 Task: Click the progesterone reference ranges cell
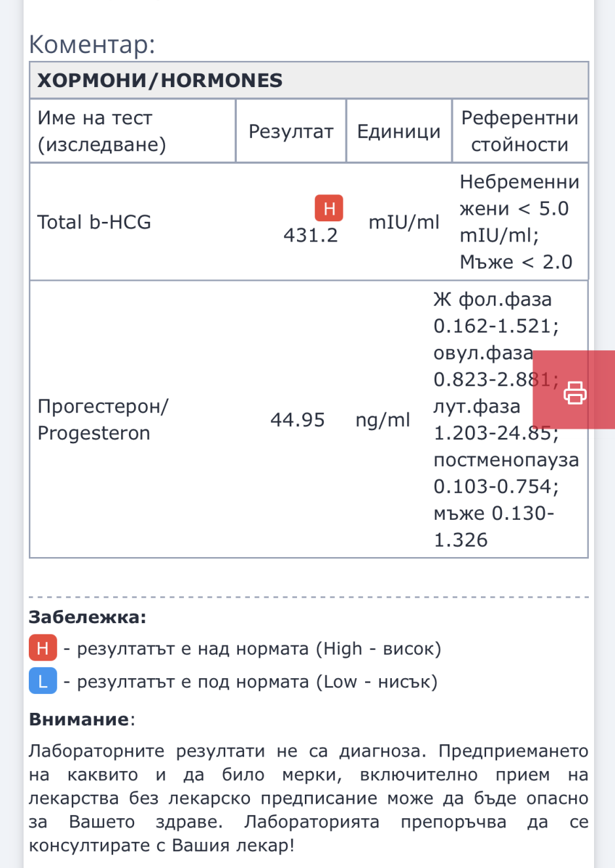(506, 420)
